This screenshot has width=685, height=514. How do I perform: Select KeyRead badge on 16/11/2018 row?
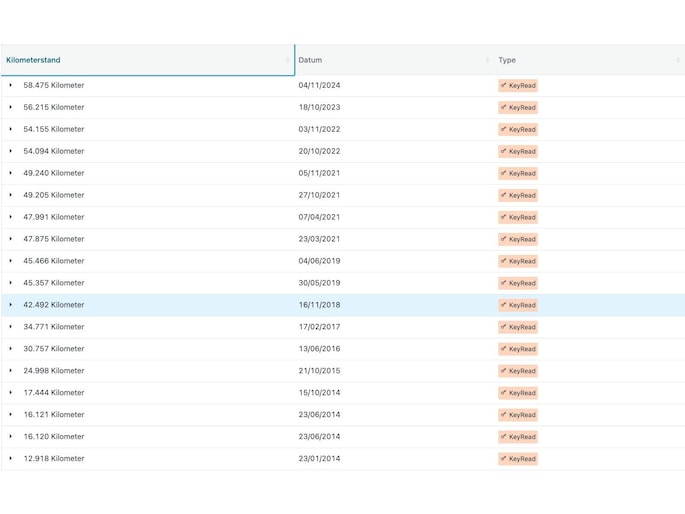pyautogui.click(x=518, y=305)
